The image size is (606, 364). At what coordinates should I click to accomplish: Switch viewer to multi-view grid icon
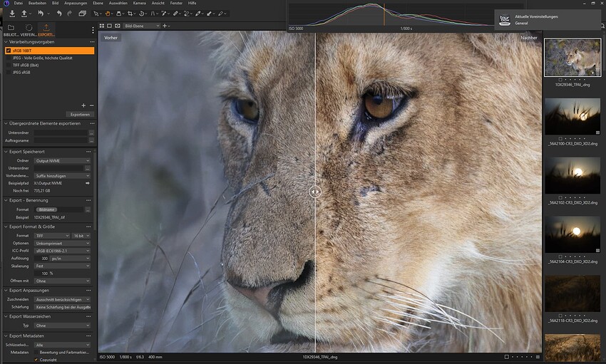(x=102, y=26)
